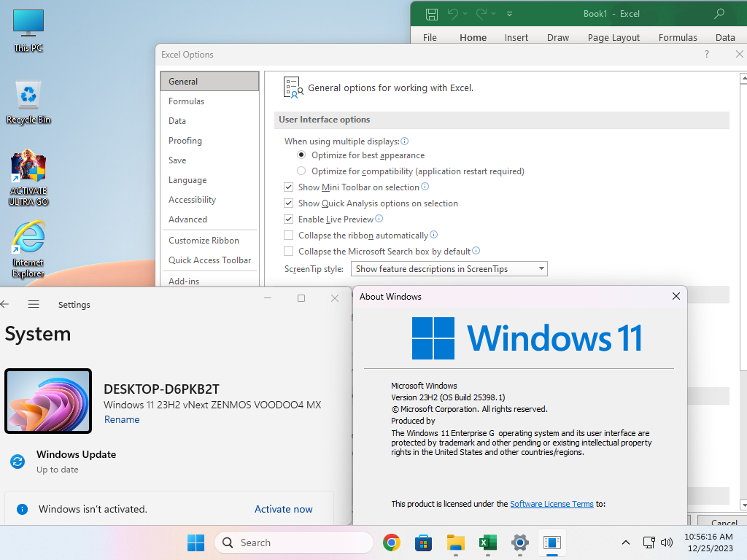Click the Rename link under DESKTOP-D6PKB2T
Viewport: 747px width, 560px height.
point(122,419)
